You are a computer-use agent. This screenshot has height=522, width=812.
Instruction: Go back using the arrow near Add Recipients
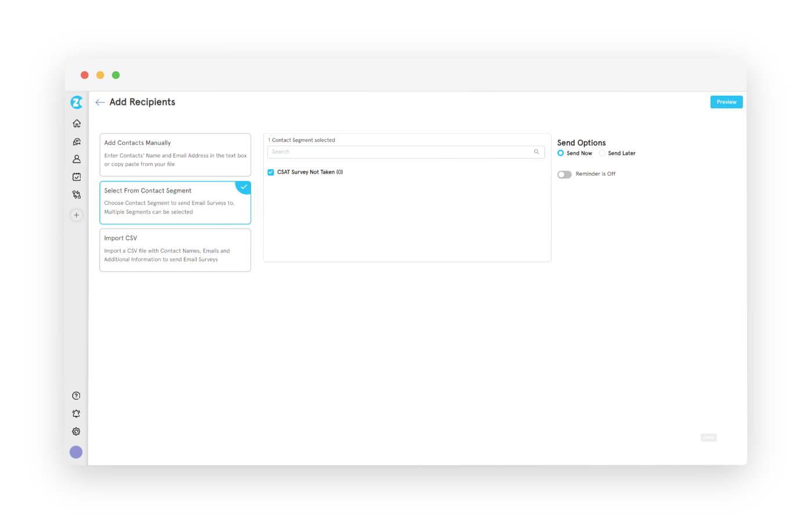coord(99,101)
